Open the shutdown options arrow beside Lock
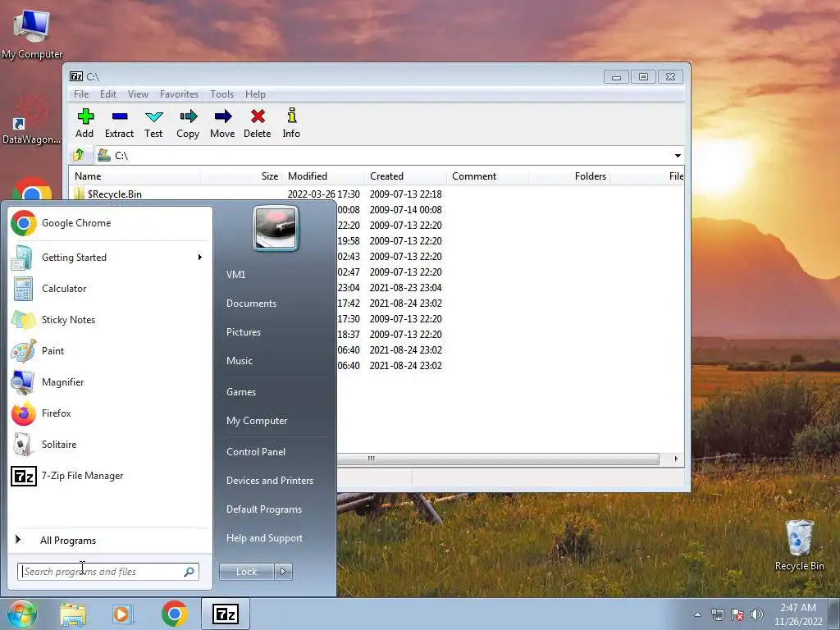The image size is (840, 630). pyautogui.click(x=283, y=572)
